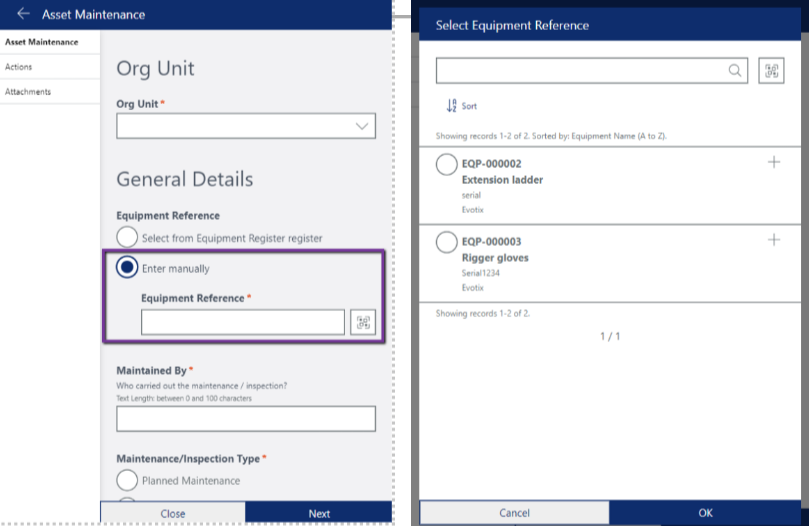
Task: Click the scan icon beside Equipment Reference field
Action: (x=363, y=322)
